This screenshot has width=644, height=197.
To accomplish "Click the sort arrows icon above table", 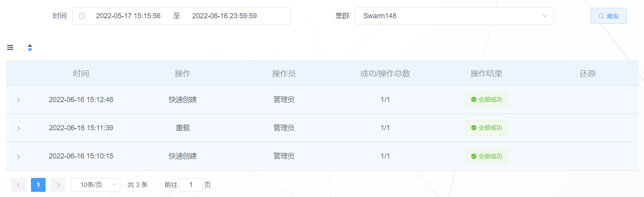I will 30,48.
